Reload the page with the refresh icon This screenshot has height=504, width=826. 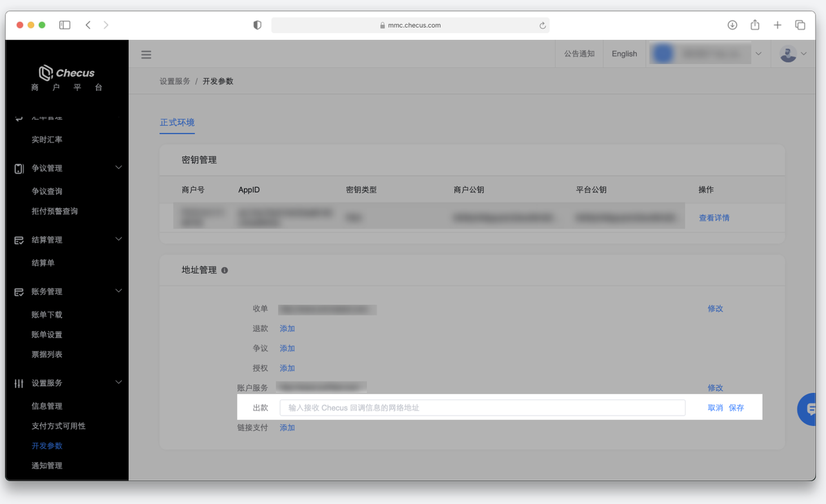point(543,26)
